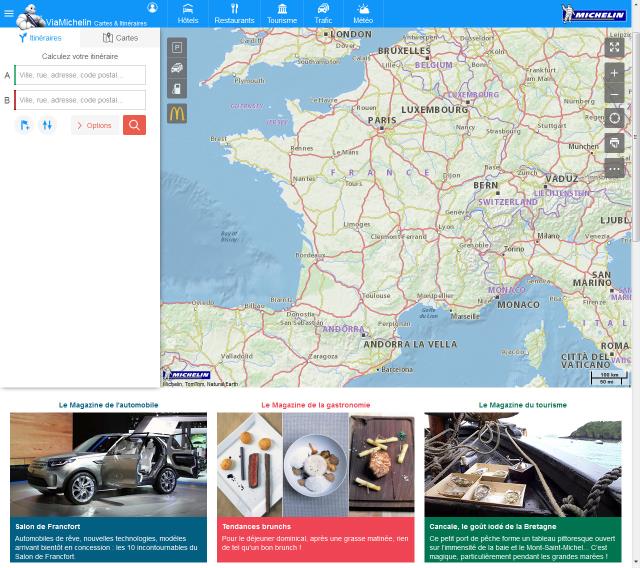Viewport: 640px width, 568px height.
Task: Click the Toulouse label on map
Action: point(376,295)
